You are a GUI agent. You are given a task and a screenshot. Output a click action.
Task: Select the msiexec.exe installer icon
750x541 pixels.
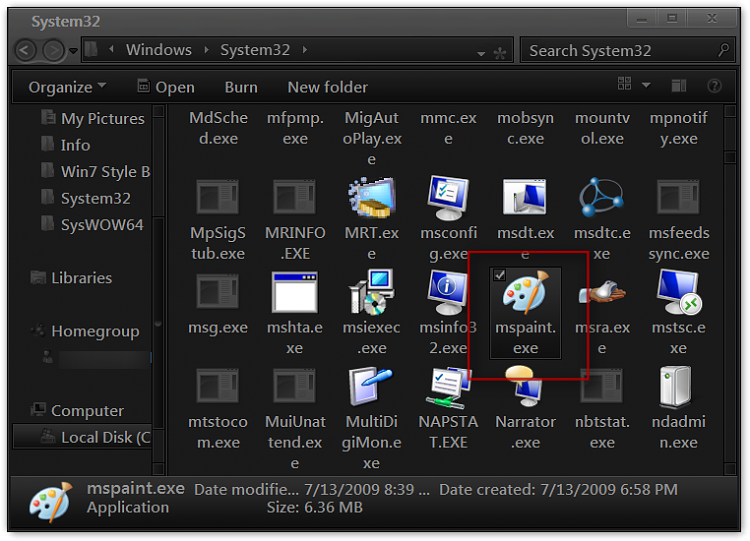(372, 292)
